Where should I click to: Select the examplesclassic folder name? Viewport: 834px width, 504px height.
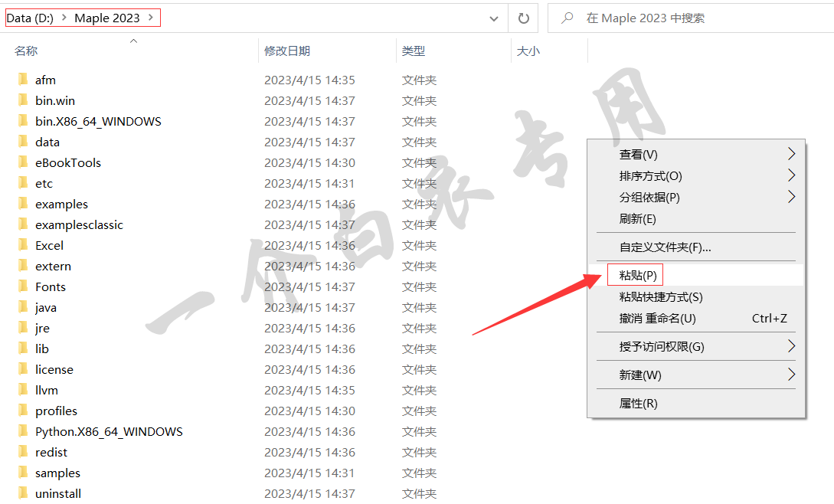(79, 225)
